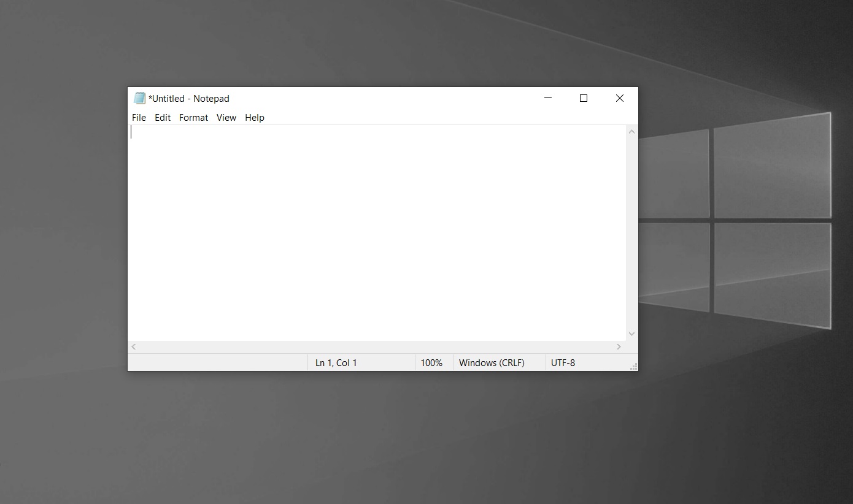The height and width of the screenshot is (504, 853).
Task: Click the *Untitled - Notepad title text
Action: (190, 98)
